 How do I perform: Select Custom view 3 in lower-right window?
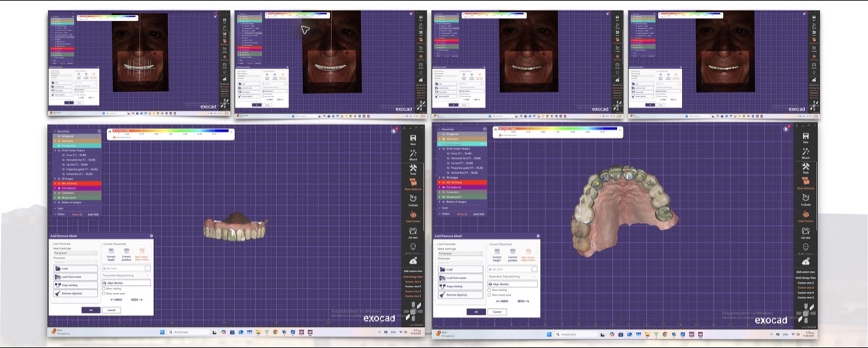coord(805,288)
